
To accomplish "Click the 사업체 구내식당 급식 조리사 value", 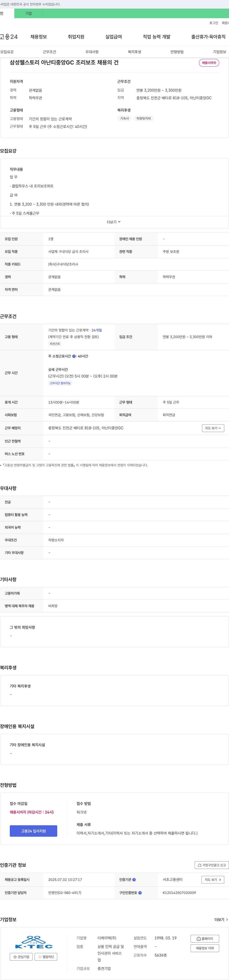I will 68,252.
